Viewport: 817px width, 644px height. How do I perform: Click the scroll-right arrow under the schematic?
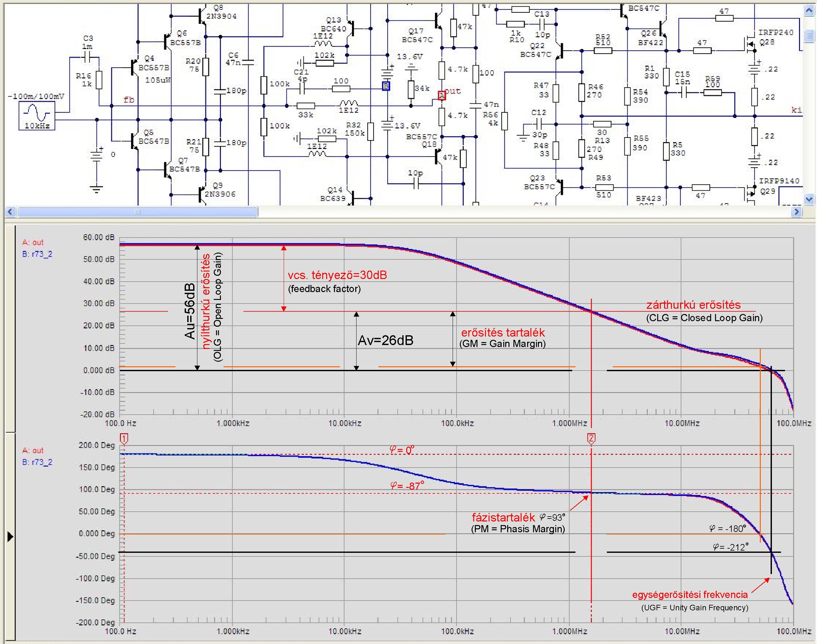797,212
